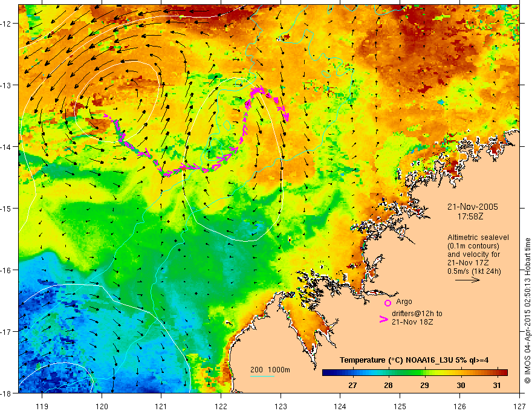This screenshot has height=411, width=532.
Task: Click the 'Altimetric sealevel' caption line
Action: [x=478, y=238]
